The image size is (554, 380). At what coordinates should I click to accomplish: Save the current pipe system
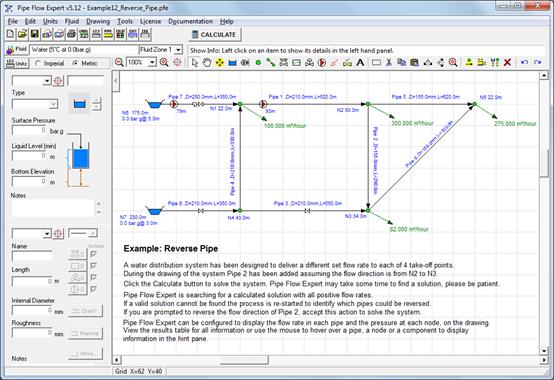[x=35, y=34]
